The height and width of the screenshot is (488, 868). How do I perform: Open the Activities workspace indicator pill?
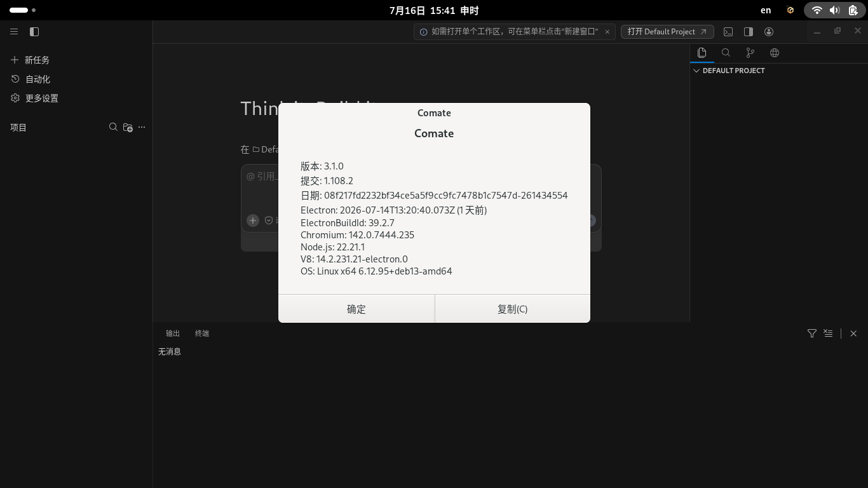(23, 10)
